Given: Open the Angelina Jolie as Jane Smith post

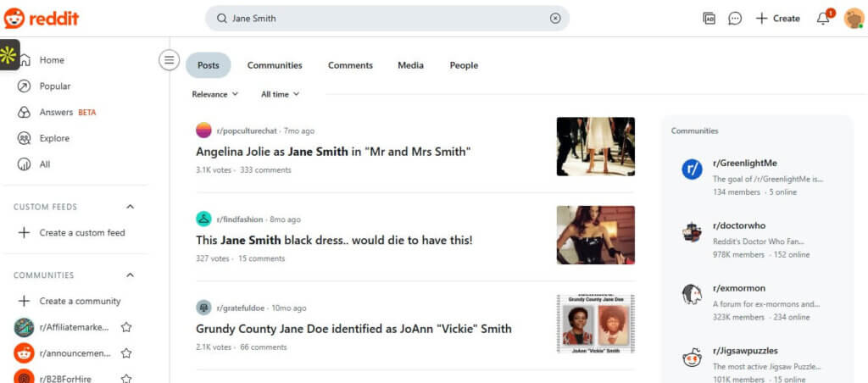Looking at the screenshot, I should pos(333,151).
